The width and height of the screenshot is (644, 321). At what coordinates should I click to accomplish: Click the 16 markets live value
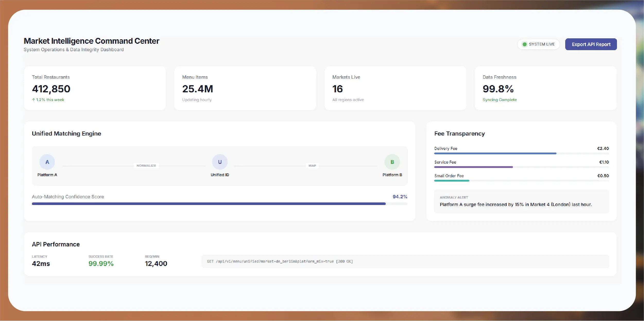[x=337, y=89]
